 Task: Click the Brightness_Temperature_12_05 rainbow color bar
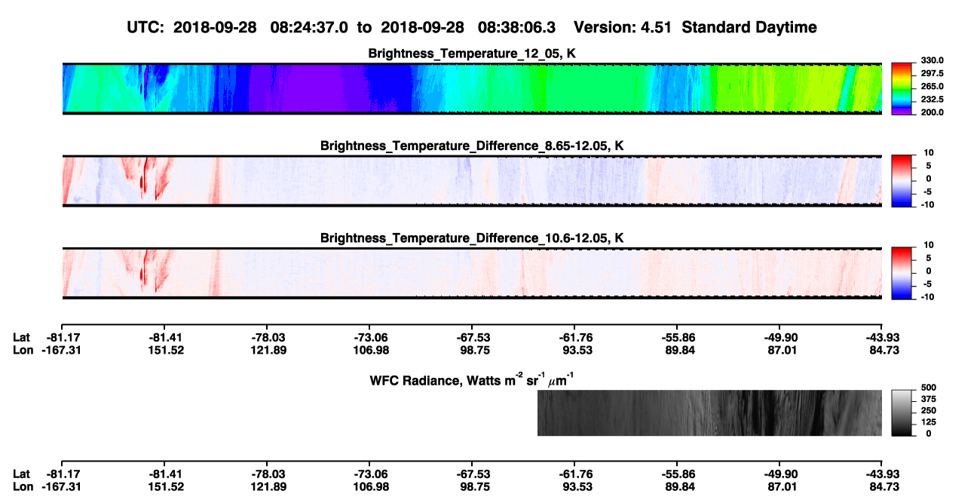902,88
